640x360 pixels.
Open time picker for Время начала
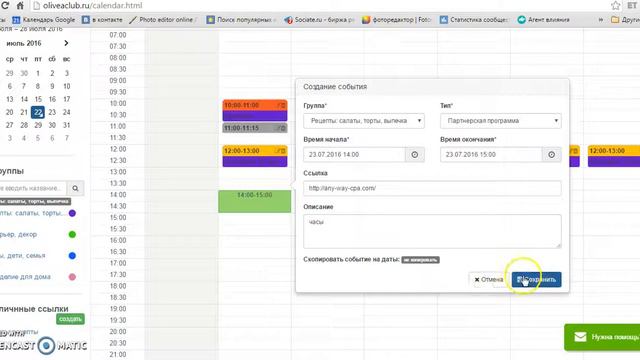click(415, 155)
